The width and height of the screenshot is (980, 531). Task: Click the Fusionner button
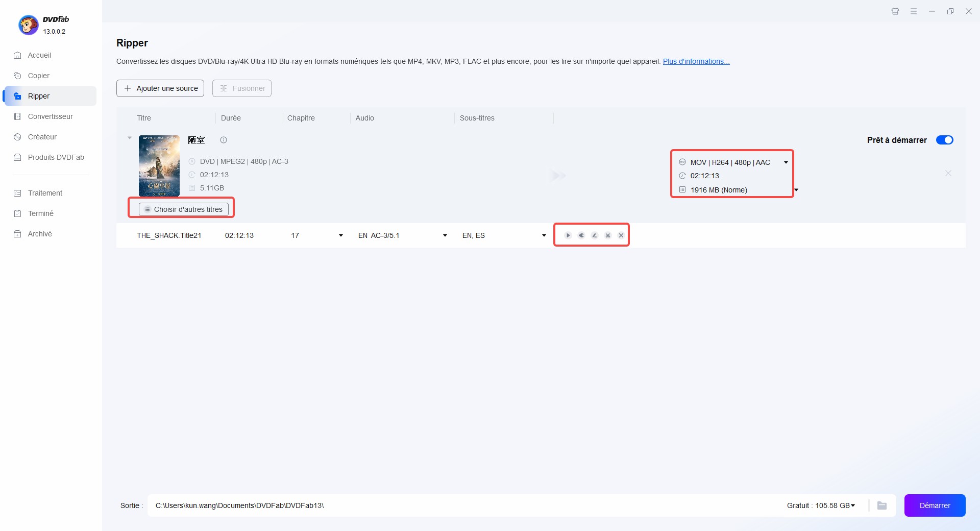pyautogui.click(x=242, y=88)
